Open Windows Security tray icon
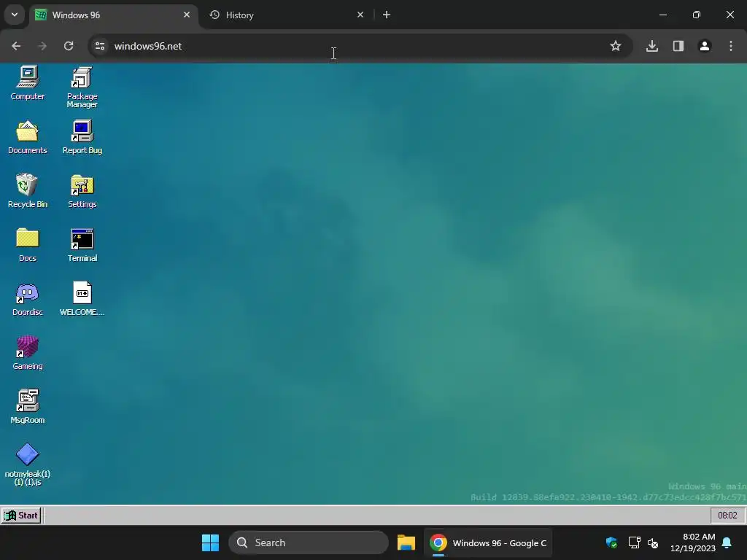Image resolution: width=747 pixels, height=560 pixels. (611, 542)
